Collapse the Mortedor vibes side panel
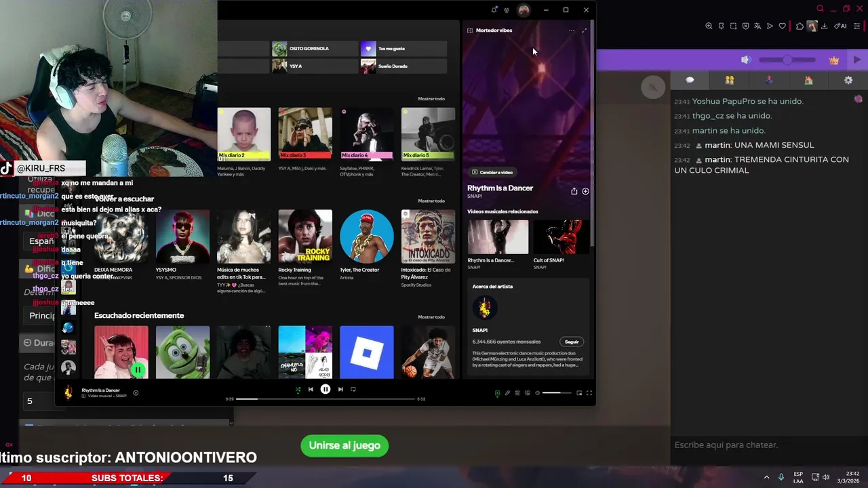This screenshot has height=488, width=868. point(470,30)
